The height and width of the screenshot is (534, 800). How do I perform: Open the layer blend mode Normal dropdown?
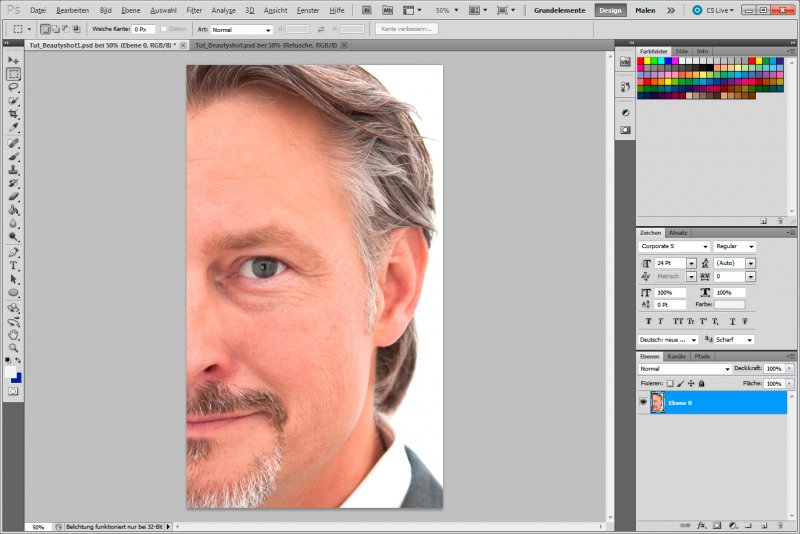(685, 369)
